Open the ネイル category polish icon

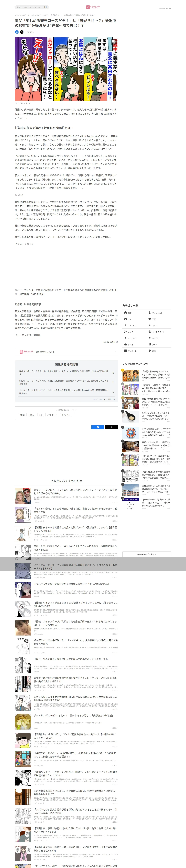150,325
